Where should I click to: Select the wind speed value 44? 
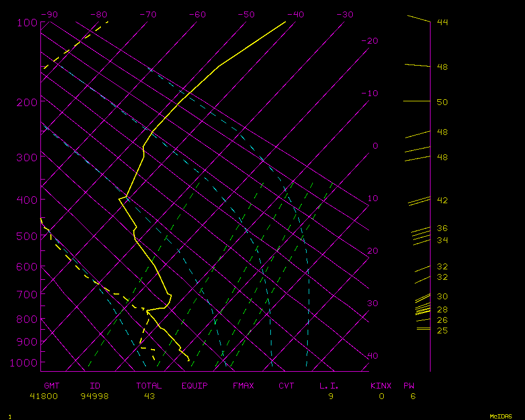pos(442,22)
